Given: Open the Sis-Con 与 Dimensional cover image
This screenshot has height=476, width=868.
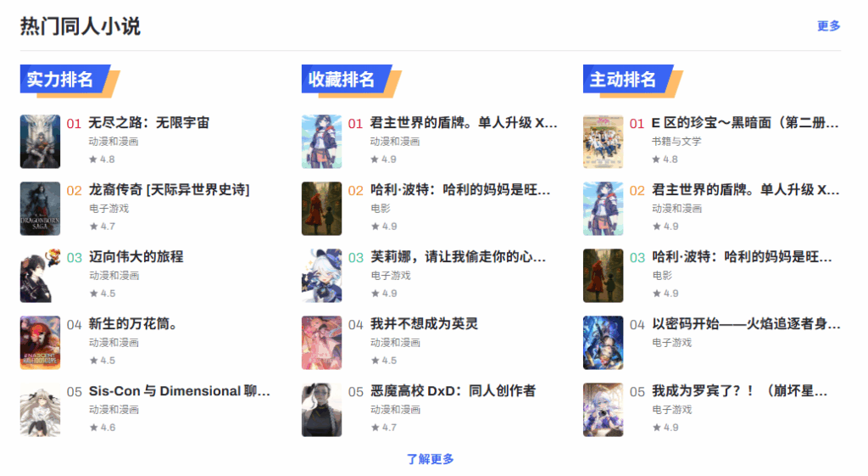Looking at the screenshot, I should (40, 410).
